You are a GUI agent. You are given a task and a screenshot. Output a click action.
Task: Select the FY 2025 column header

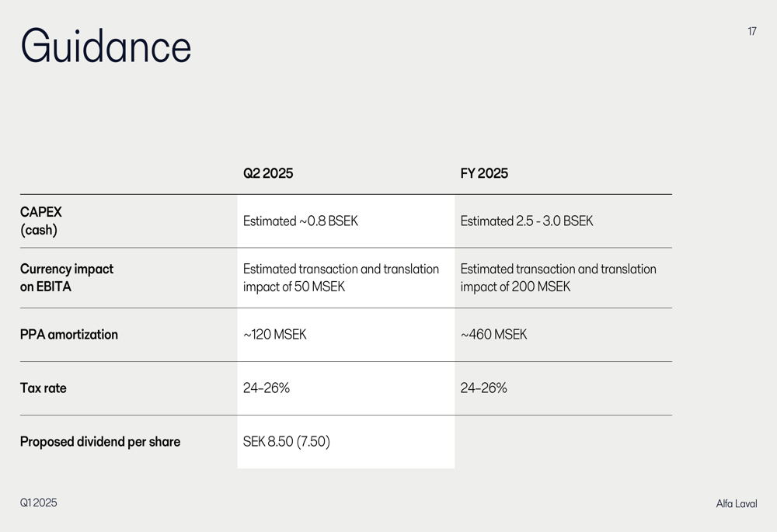[x=484, y=173]
